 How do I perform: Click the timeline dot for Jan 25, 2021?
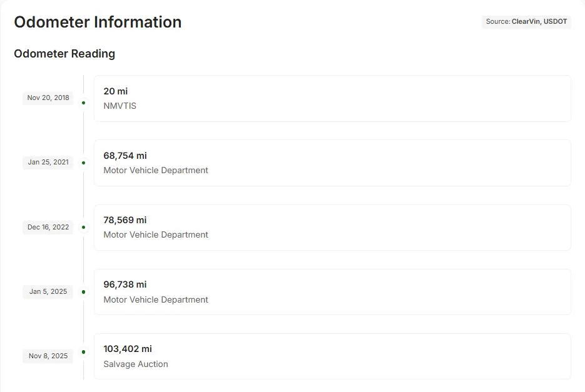[84, 163]
